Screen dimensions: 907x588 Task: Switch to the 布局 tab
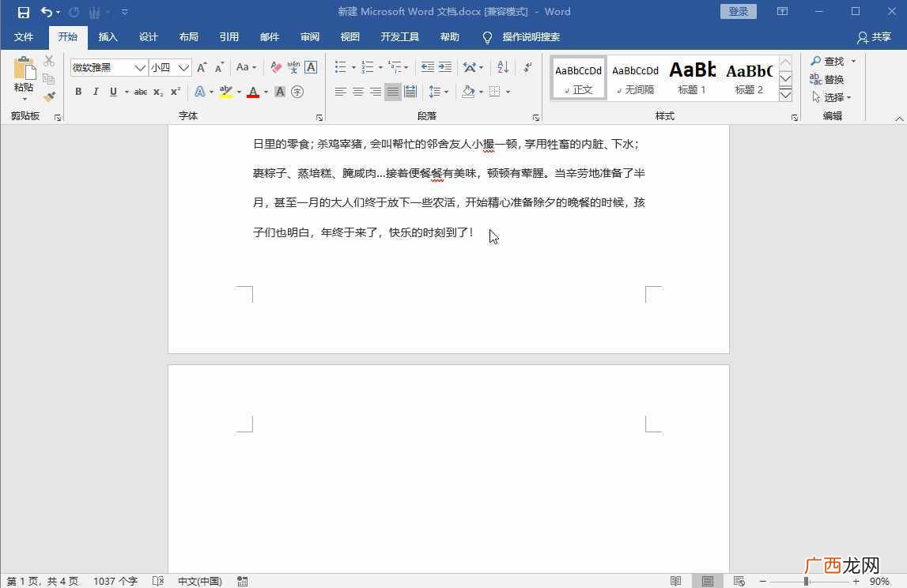point(188,37)
